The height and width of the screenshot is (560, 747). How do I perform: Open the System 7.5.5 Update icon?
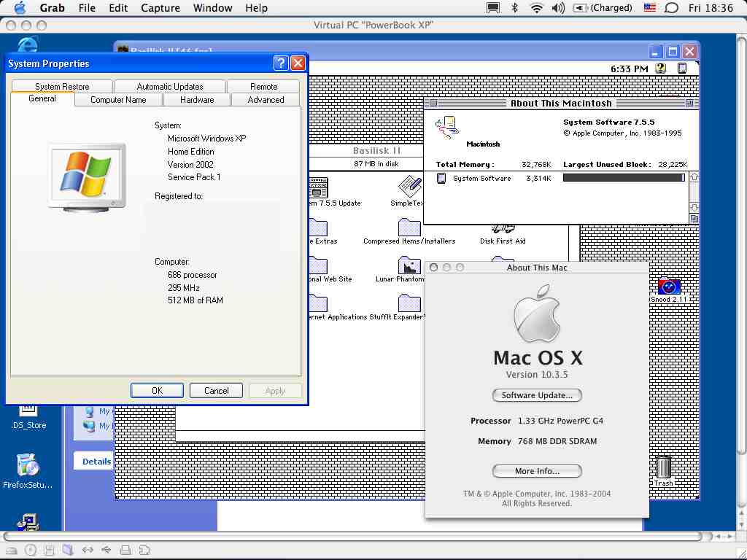tap(318, 188)
